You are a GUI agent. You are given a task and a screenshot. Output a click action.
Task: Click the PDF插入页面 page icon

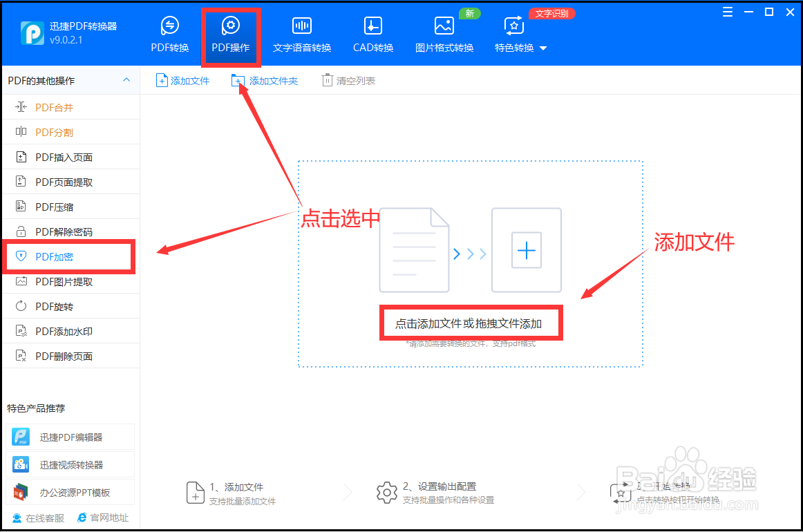click(21, 157)
